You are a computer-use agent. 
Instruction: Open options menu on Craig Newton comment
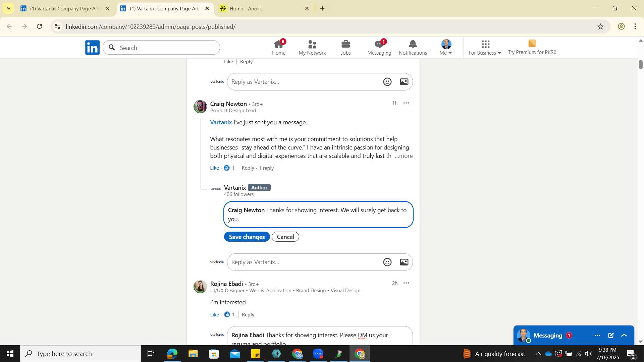[x=406, y=103]
